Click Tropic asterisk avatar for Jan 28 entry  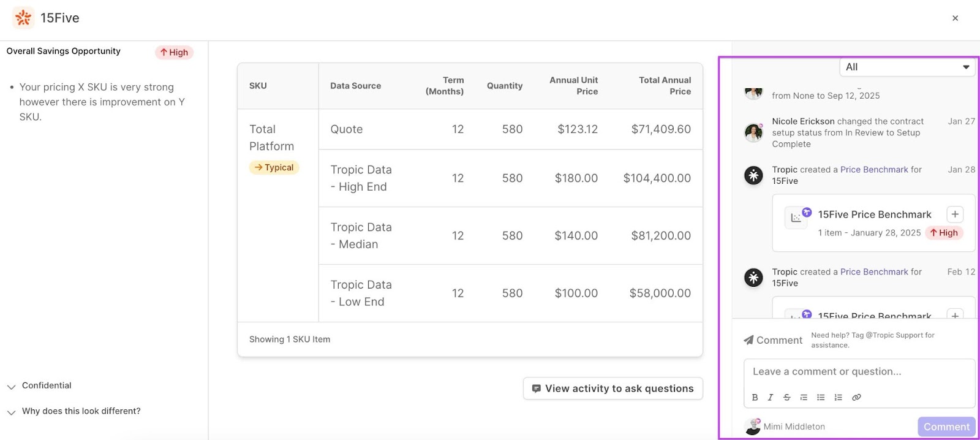coord(753,175)
